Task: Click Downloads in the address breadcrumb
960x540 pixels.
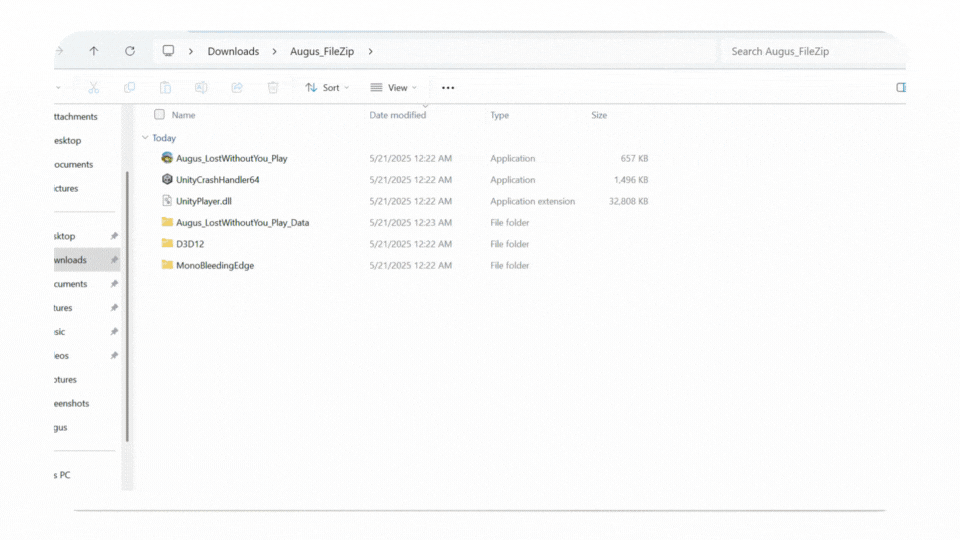Action: [233, 51]
